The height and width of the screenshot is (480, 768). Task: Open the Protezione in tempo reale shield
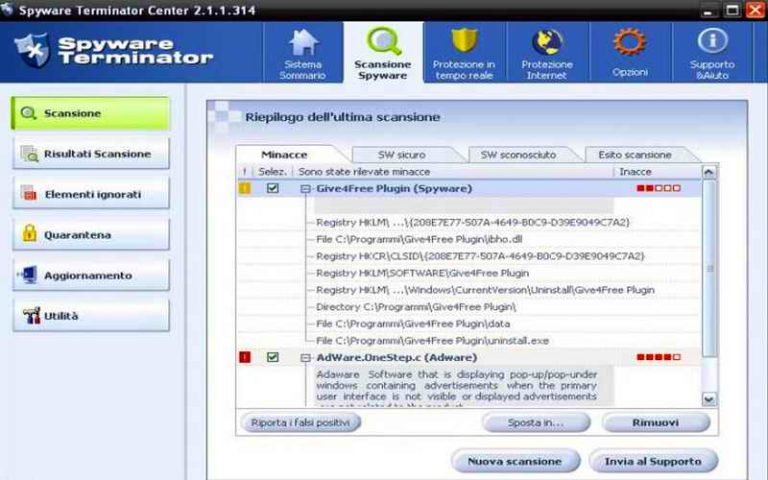(464, 40)
